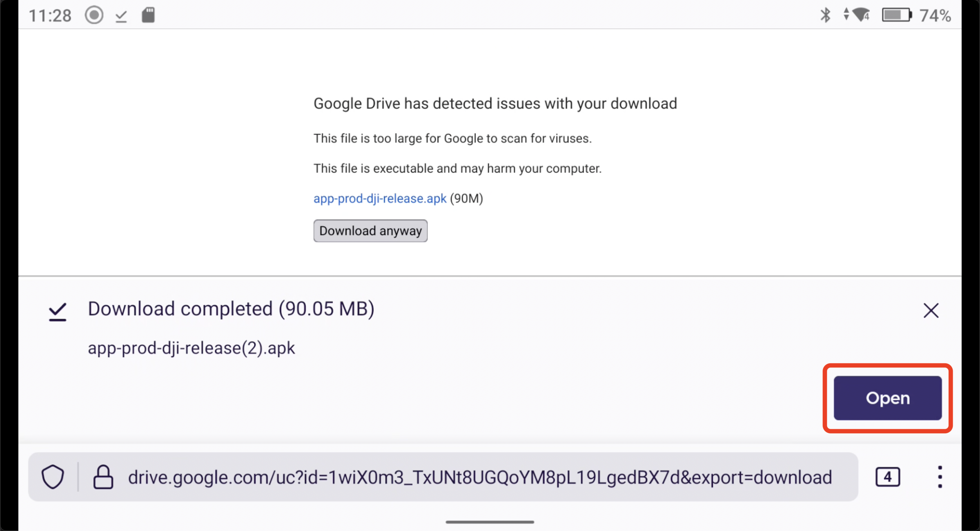Tap the SD card notification icon
Image resolution: width=980 pixels, height=531 pixels.
tap(148, 16)
